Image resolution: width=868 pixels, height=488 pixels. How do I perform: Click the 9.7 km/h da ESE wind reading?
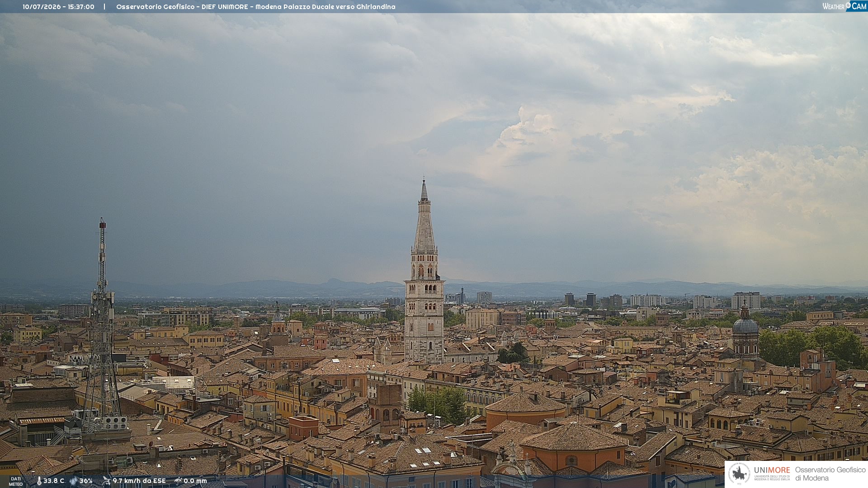point(139,481)
